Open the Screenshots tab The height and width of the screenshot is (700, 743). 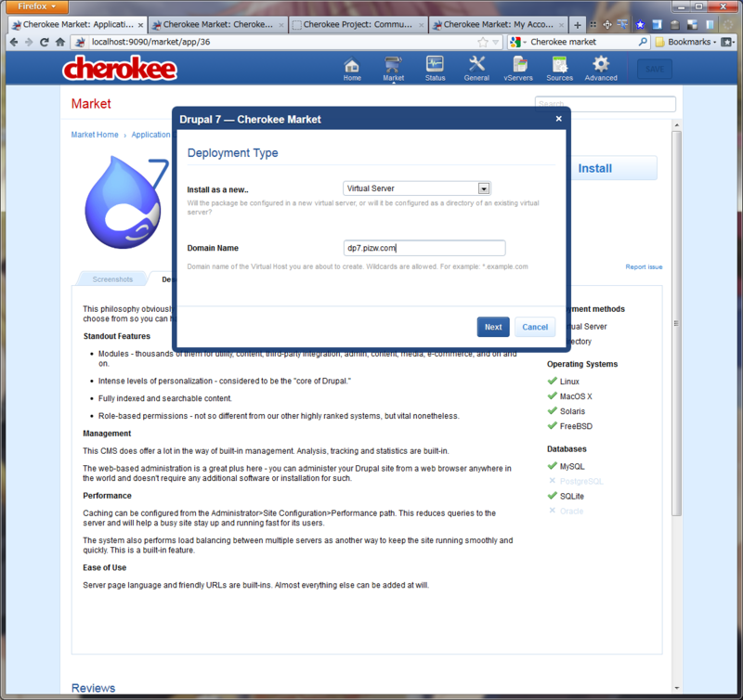[x=112, y=279]
